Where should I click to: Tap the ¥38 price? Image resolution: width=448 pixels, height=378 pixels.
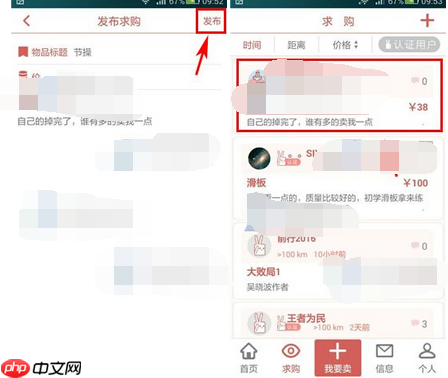pos(418,107)
